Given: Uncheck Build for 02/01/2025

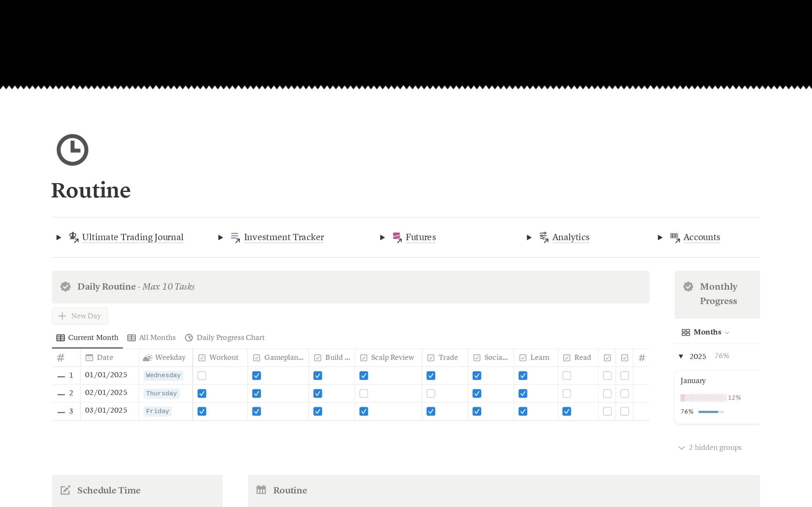Looking at the screenshot, I should click(x=318, y=393).
